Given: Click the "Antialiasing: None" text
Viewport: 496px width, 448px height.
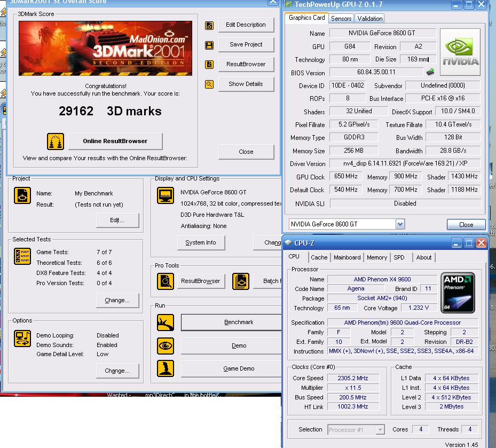Looking at the screenshot, I should [x=203, y=226].
